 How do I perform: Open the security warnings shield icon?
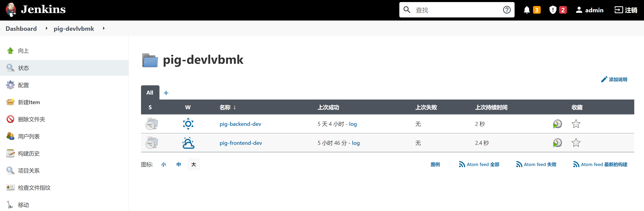pyautogui.click(x=552, y=10)
